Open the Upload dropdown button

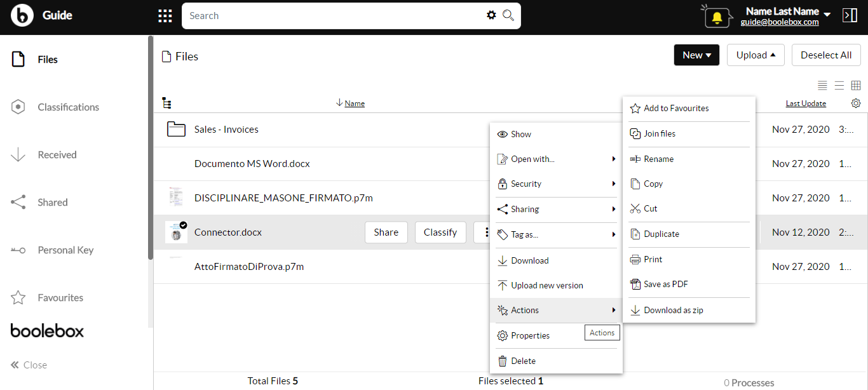tap(756, 55)
